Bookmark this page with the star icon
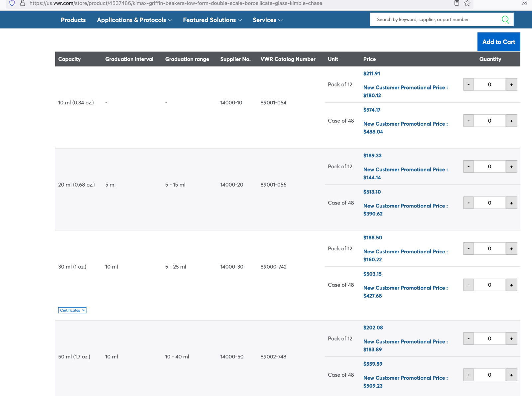Viewport: 532px width, 396px height. pos(467,3)
